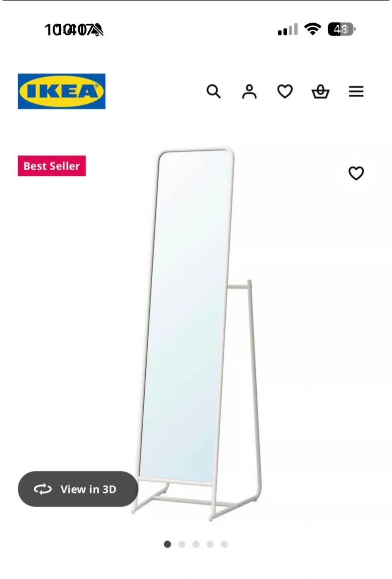Open the shopping basket icon

pos(321,91)
